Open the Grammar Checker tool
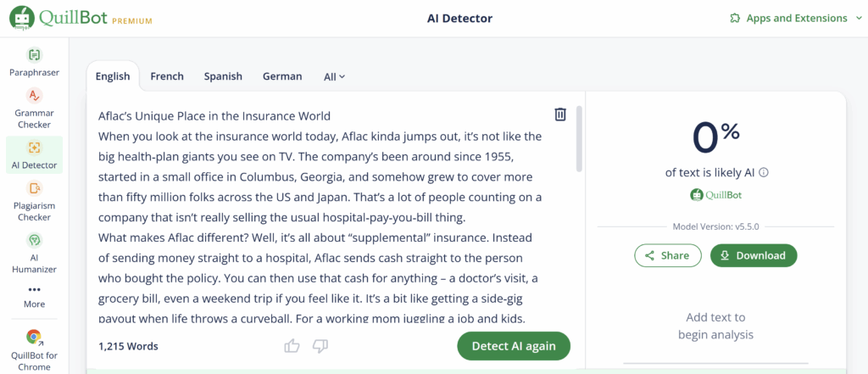Screen dimensions: 868x374 34,109
